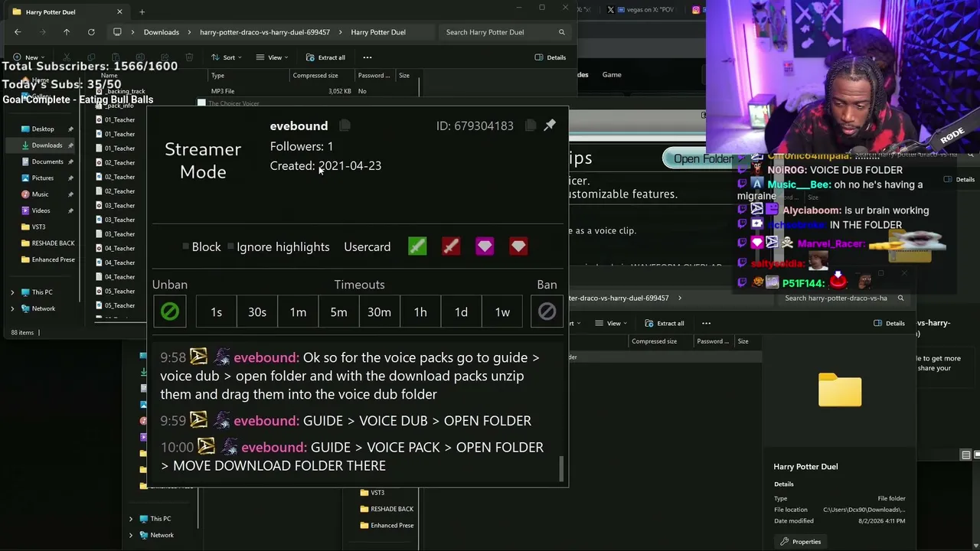
Task: Copy the user ID 679304183
Action: pos(530,126)
